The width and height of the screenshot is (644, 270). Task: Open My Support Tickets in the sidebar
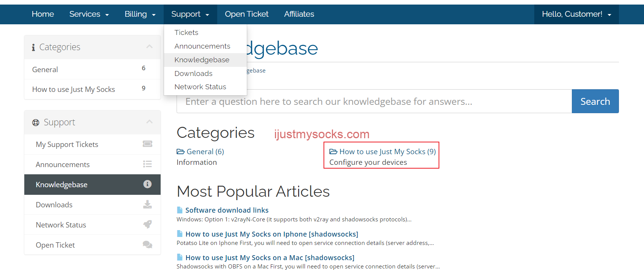coord(92,144)
